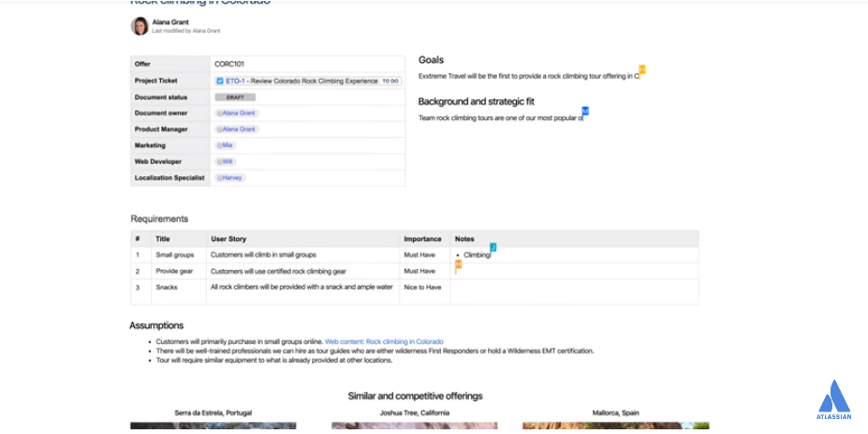The height and width of the screenshot is (434, 868).
Task: Click the Mallorca, Spain image
Action: coord(615,426)
